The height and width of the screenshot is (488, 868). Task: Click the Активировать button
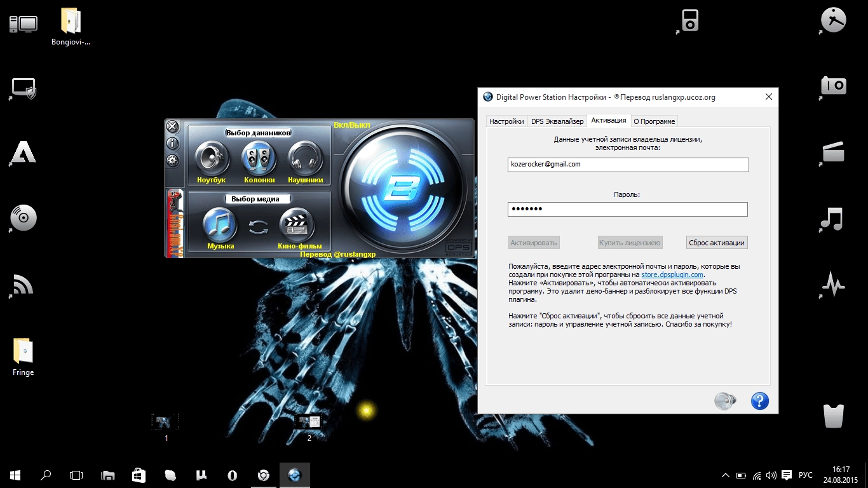534,243
